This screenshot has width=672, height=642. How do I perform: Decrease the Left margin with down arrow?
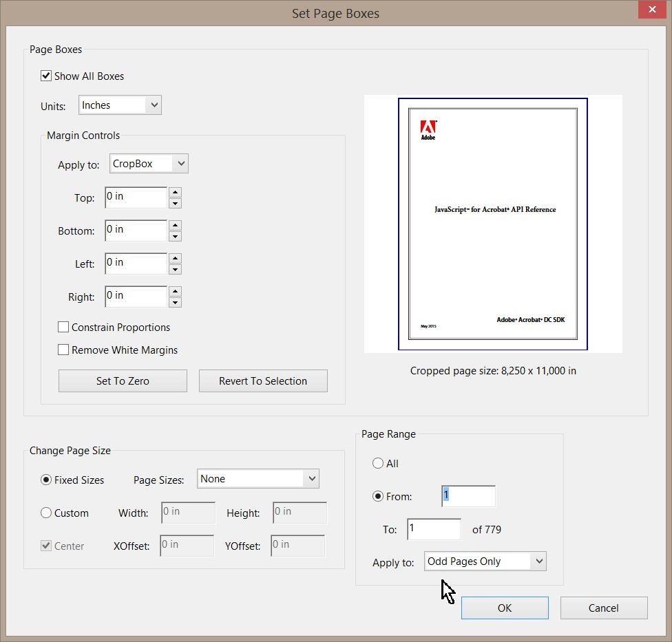pyautogui.click(x=175, y=270)
